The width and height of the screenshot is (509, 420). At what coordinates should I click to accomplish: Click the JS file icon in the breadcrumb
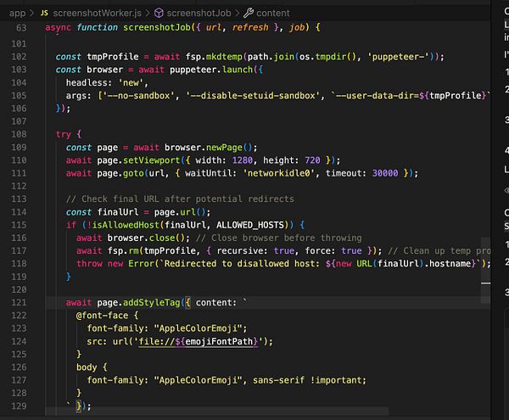coord(44,13)
